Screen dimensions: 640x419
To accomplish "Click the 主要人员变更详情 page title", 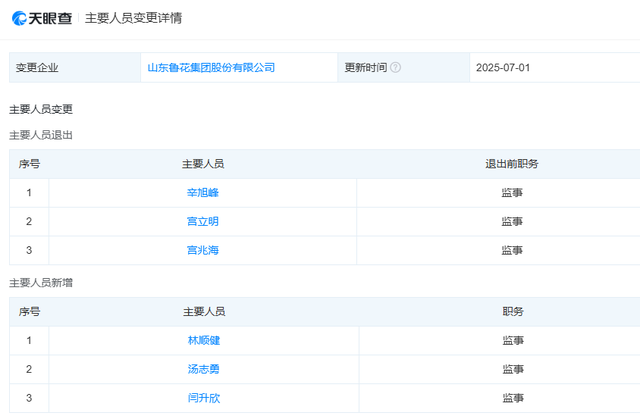I will pos(133,18).
